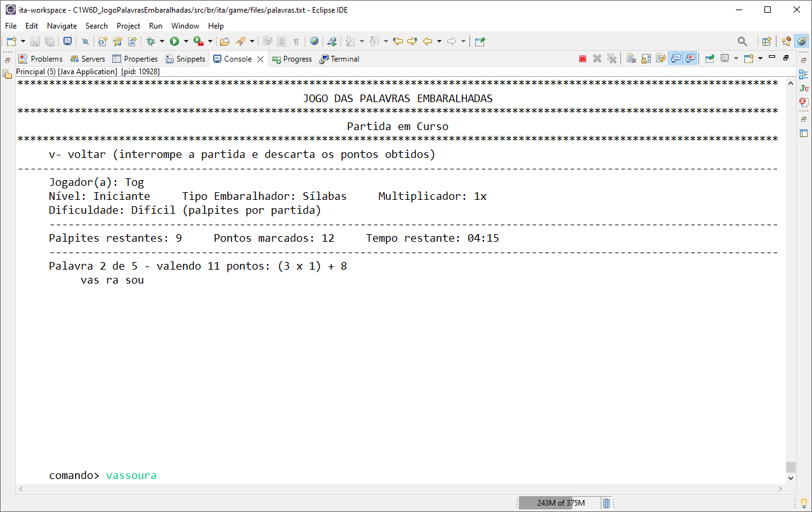This screenshot has height=512, width=812.
Task: Open the Run menu
Action: (x=155, y=26)
